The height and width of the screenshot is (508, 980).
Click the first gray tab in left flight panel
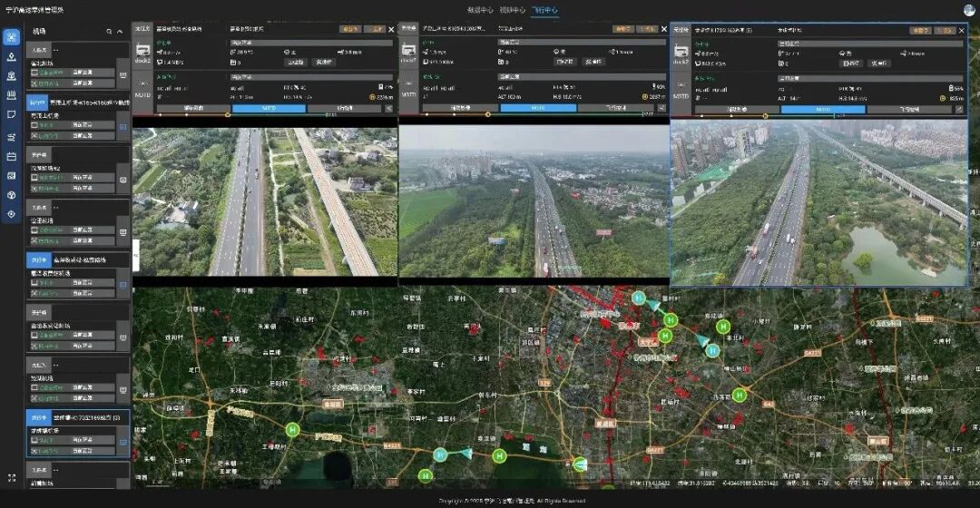(x=193, y=108)
